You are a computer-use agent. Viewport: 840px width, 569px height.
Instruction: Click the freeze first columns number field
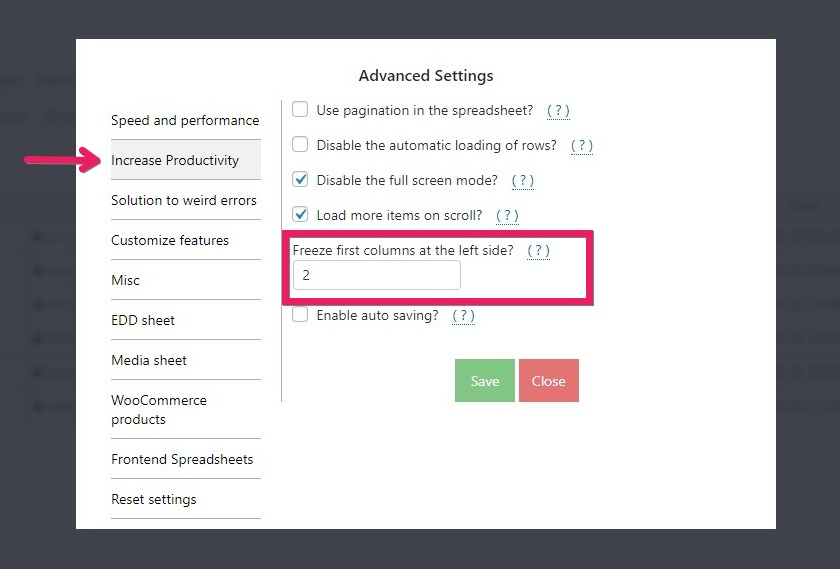click(x=376, y=275)
